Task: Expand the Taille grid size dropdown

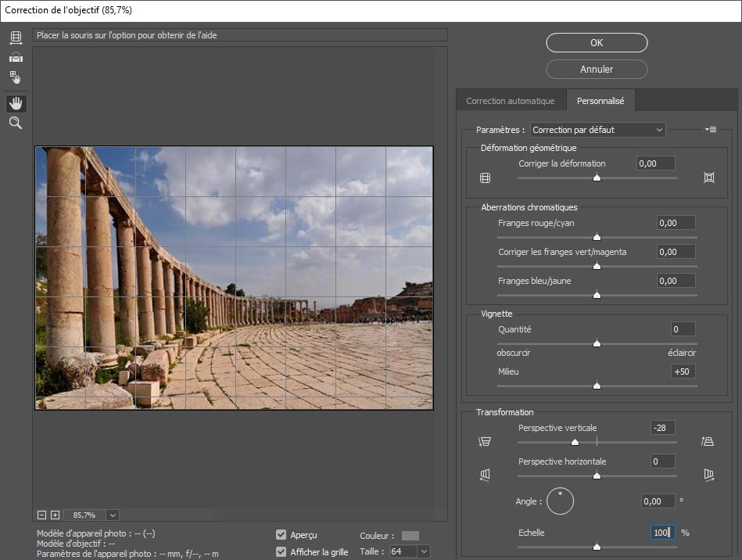Action: coord(423,551)
